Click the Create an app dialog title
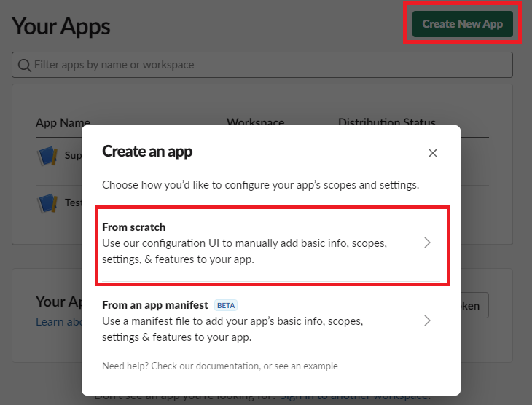Image resolution: width=532 pixels, height=405 pixels. [x=147, y=152]
